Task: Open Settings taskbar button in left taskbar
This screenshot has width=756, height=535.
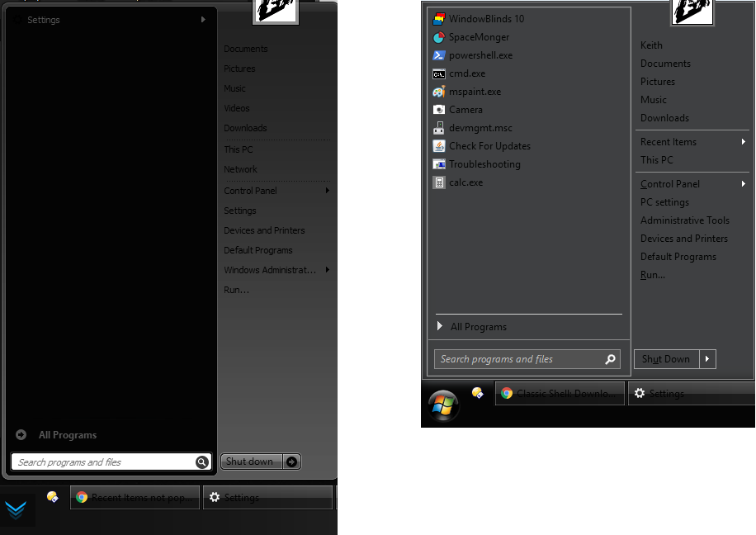Action: (x=267, y=497)
